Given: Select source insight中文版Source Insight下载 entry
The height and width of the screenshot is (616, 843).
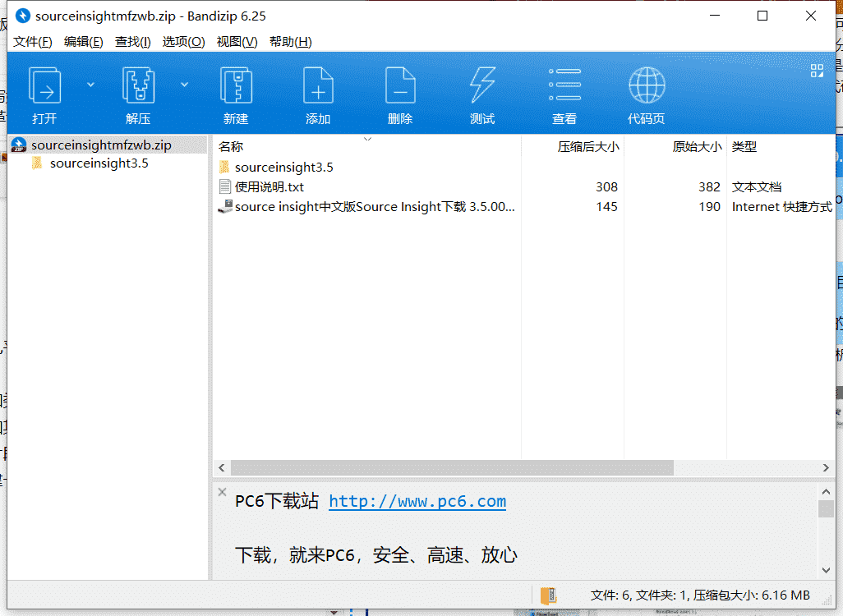Looking at the screenshot, I should click(x=375, y=207).
